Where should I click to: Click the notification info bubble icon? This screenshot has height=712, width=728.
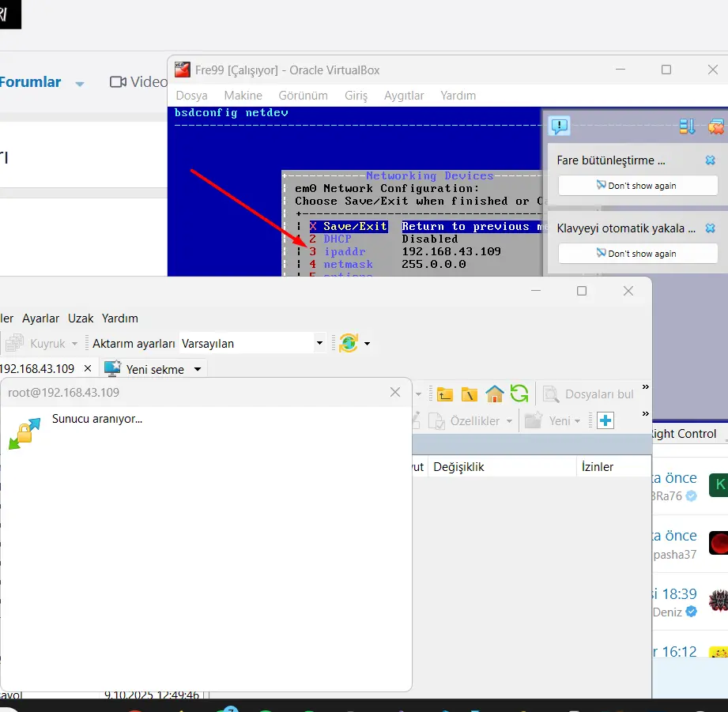(560, 126)
